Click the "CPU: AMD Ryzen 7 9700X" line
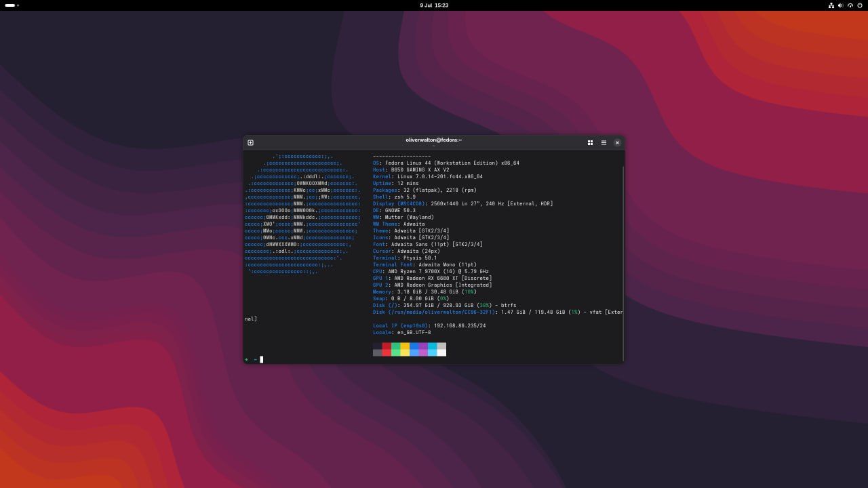This screenshot has height=488, width=868. (x=431, y=271)
